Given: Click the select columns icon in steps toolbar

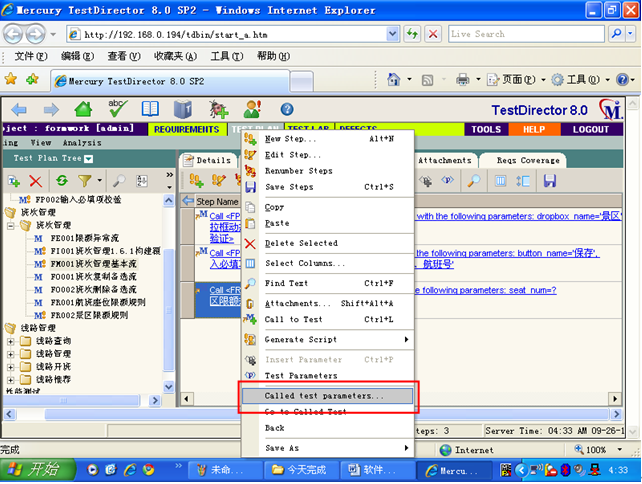Looking at the screenshot, I should [500, 181].
